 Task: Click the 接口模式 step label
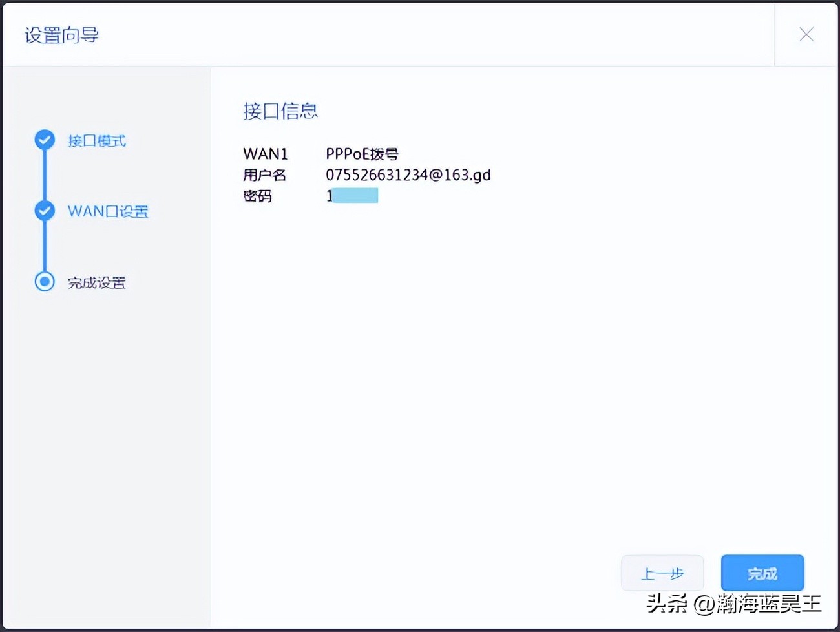(96, 140)
